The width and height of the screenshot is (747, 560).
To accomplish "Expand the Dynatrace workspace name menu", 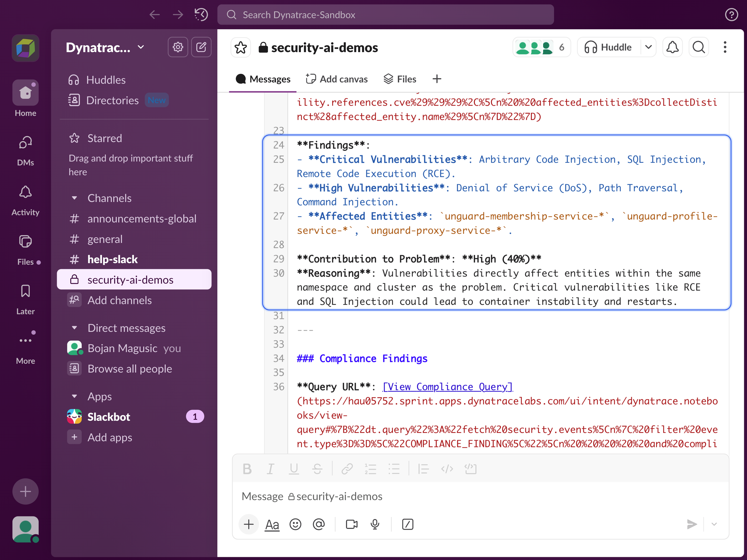I will point(105,48).
